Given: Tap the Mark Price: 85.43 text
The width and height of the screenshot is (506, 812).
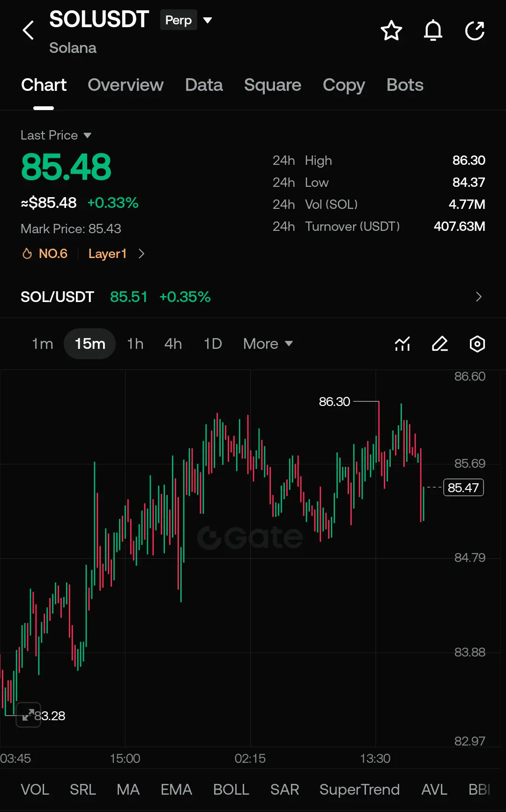Looking at the screenshot, I should [71, 229].
